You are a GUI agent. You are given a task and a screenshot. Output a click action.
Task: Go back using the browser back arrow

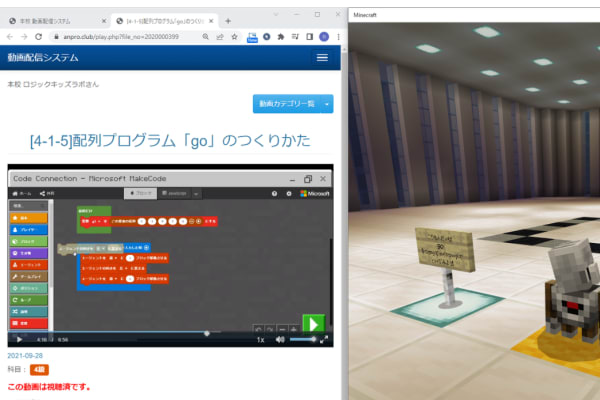(10, 37)
